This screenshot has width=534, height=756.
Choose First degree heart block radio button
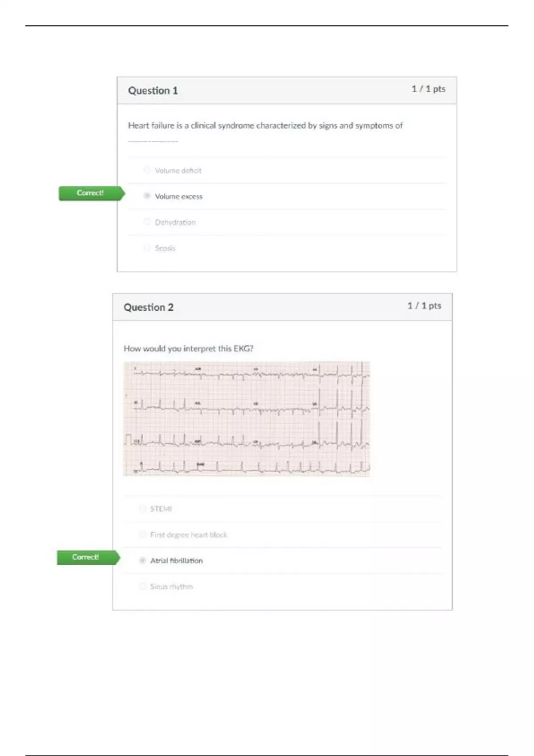142,534
